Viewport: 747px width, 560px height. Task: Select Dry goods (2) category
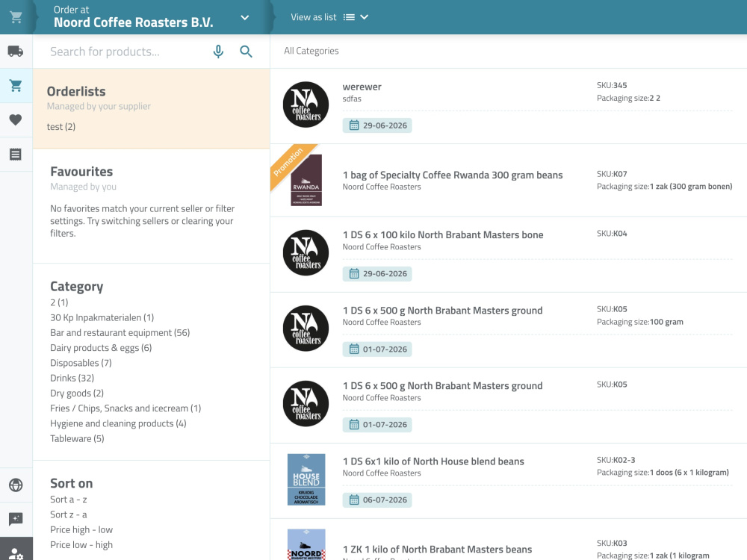tap(77, 393)
